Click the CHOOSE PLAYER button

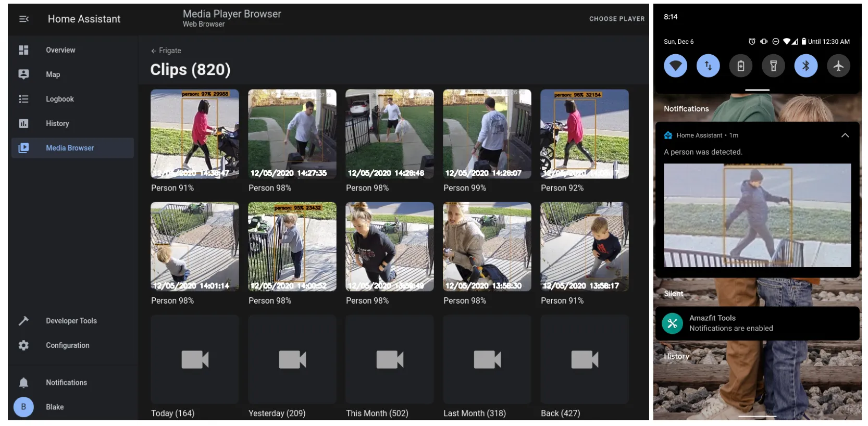click(x=616, y=19)
